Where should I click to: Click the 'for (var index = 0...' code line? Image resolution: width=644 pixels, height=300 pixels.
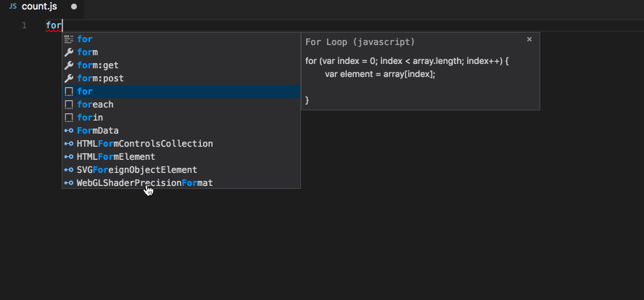[x=408, y=61]
